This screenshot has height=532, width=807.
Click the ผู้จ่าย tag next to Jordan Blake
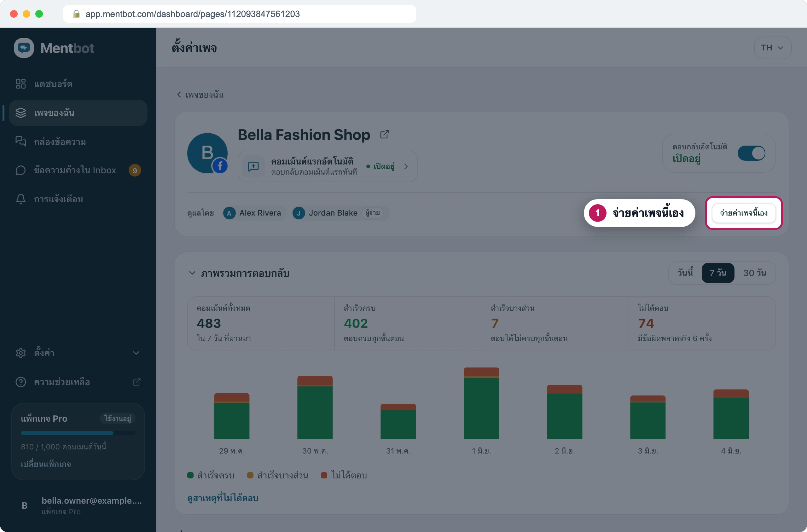coord(373,213)
